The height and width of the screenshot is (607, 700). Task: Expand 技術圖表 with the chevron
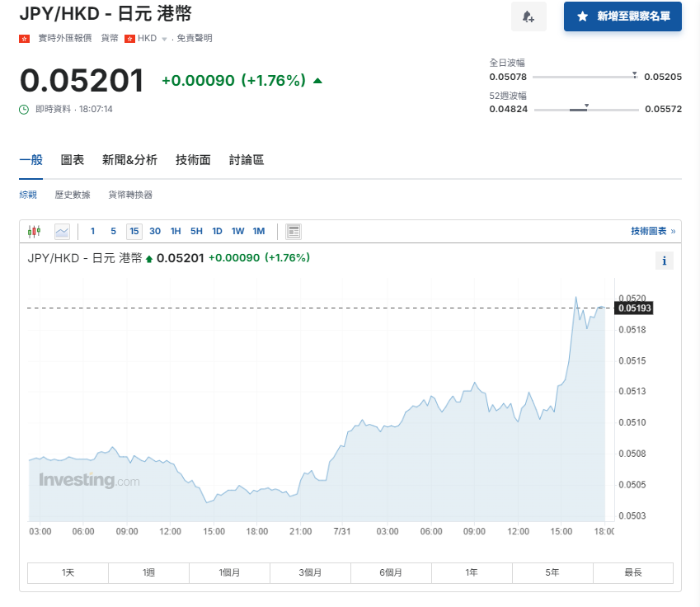click(x=674, y=232)
